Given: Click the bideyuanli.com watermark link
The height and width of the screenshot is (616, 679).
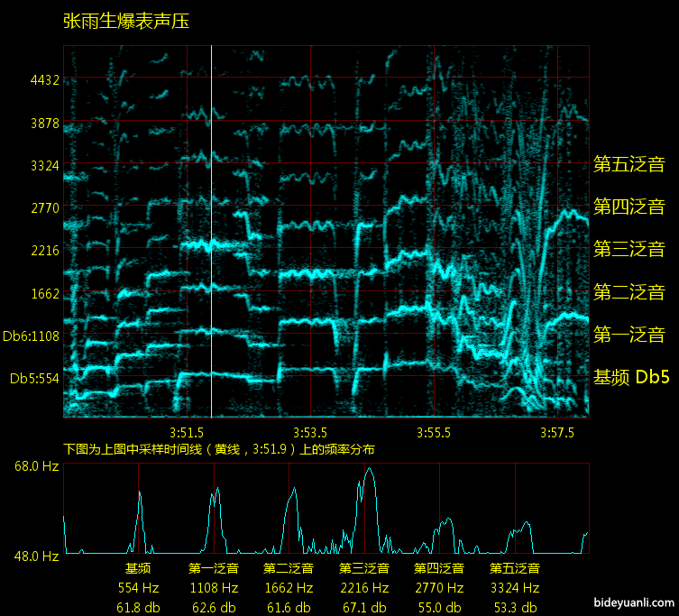Looking at the screenshot, I should coord(634,602).
